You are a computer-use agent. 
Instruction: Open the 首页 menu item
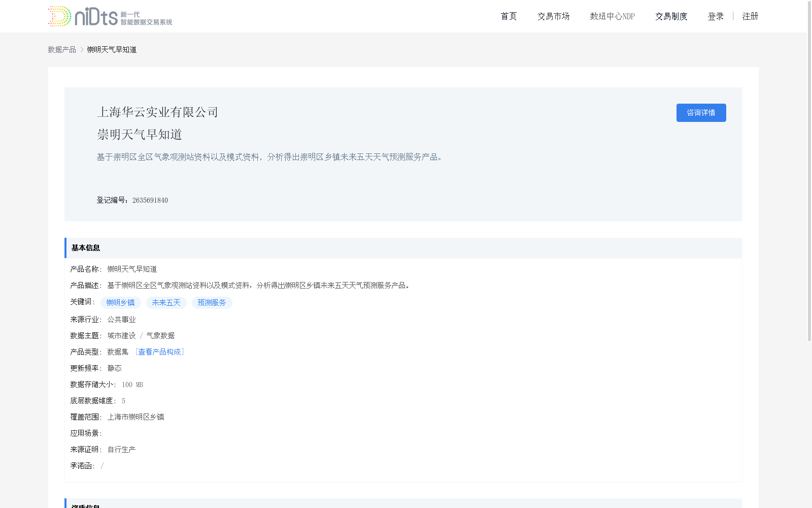(x=509, y=16)
